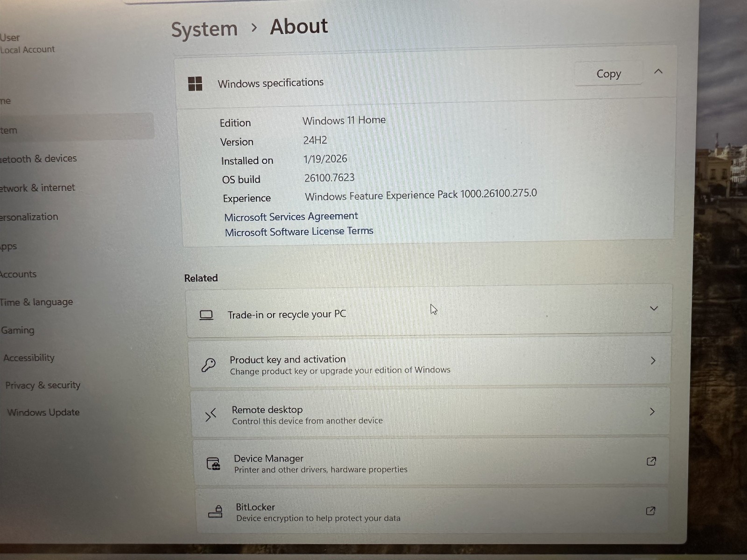Open Windows Update in the sidebar

43,413
